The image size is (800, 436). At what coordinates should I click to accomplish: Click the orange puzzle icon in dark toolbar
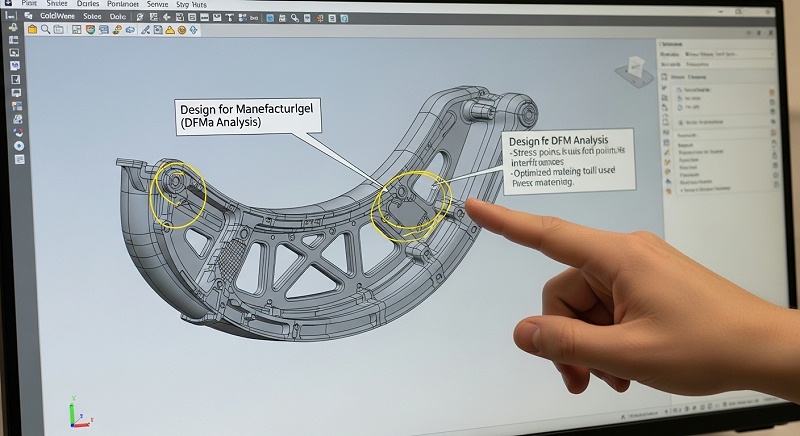(x=320, y=18)
